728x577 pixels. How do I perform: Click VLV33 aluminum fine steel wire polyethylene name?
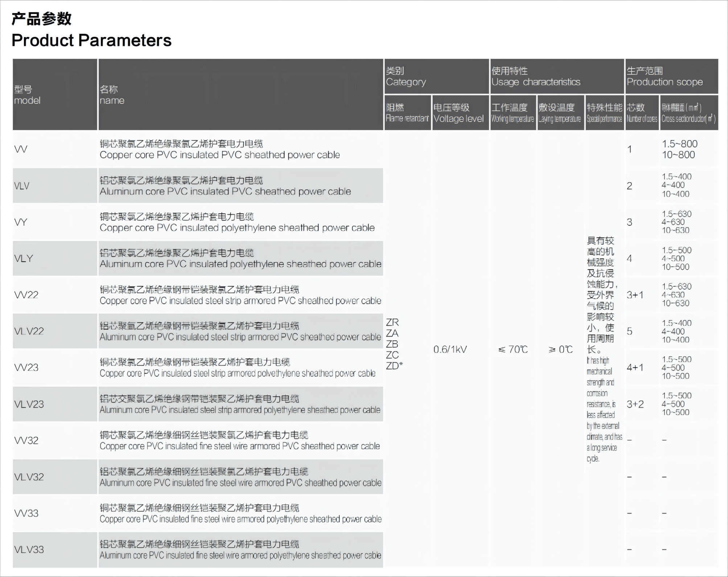pos(240,555)
